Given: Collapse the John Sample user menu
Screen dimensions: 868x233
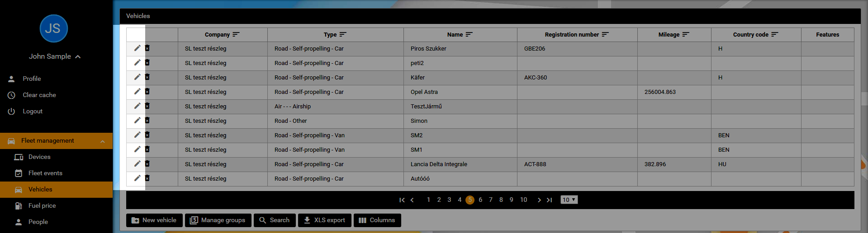Looking at the screenshot, I should click(x=78, y=56).
